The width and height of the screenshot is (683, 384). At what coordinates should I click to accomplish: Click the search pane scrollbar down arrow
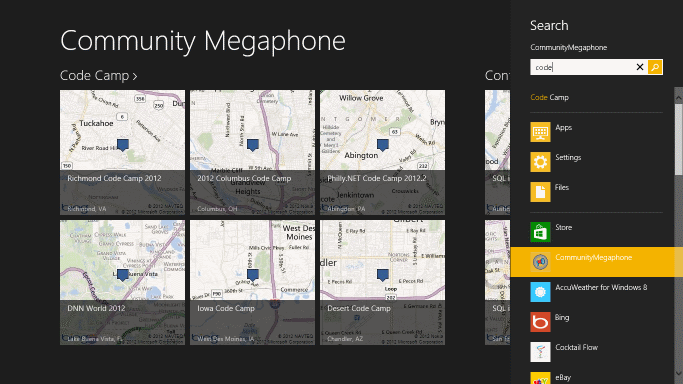(x=679, y=374)
